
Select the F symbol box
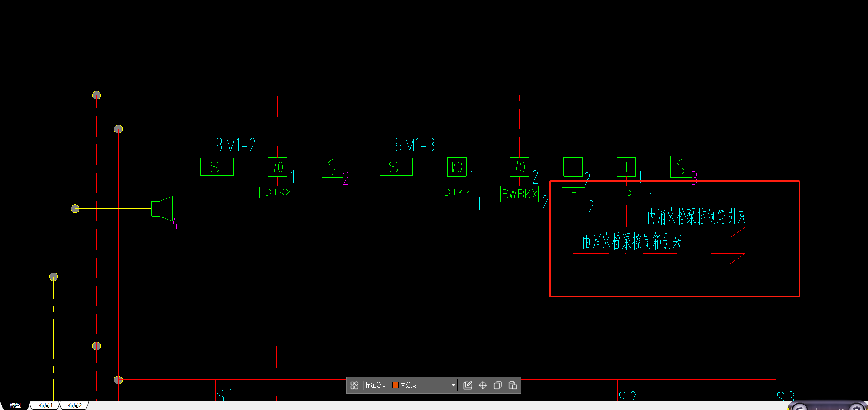coord(573,198)
